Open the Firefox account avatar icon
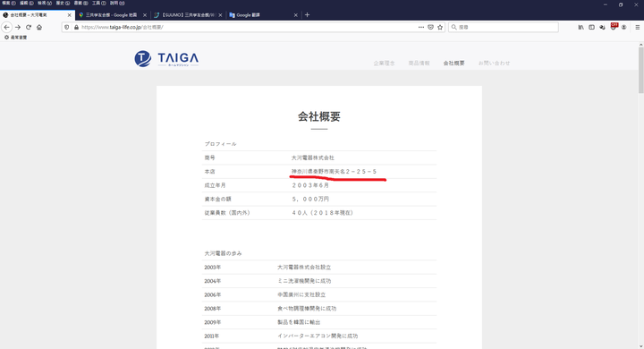The height and width of the screenshot is (349, 644). [x=624, y=27]
